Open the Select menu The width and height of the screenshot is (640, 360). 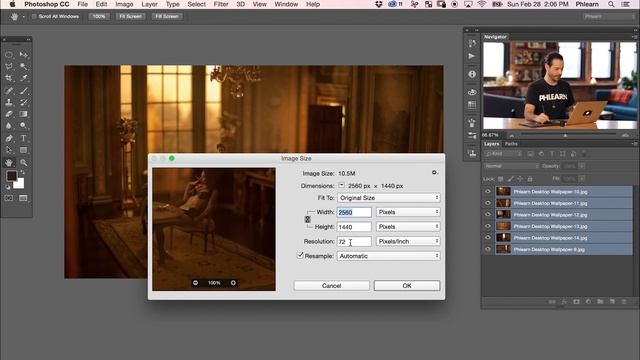coord(196,4)
